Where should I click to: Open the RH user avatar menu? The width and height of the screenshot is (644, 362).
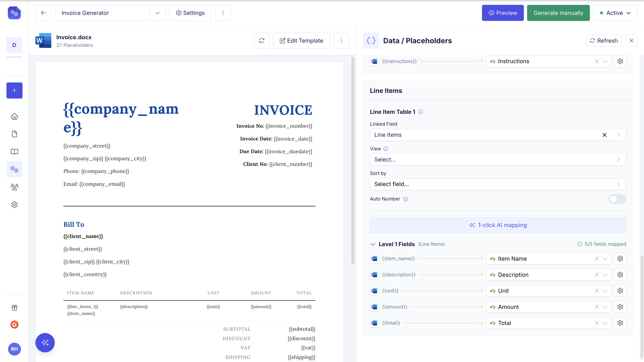(x=14, y=349)
